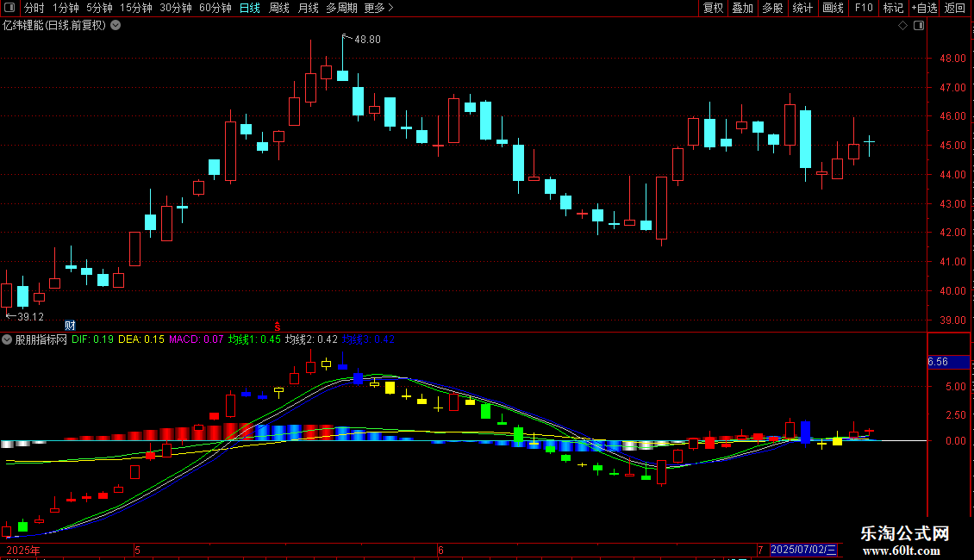Expand the 更多 periods menu
The width and height of the screenshot is (974, 560).
378,8
